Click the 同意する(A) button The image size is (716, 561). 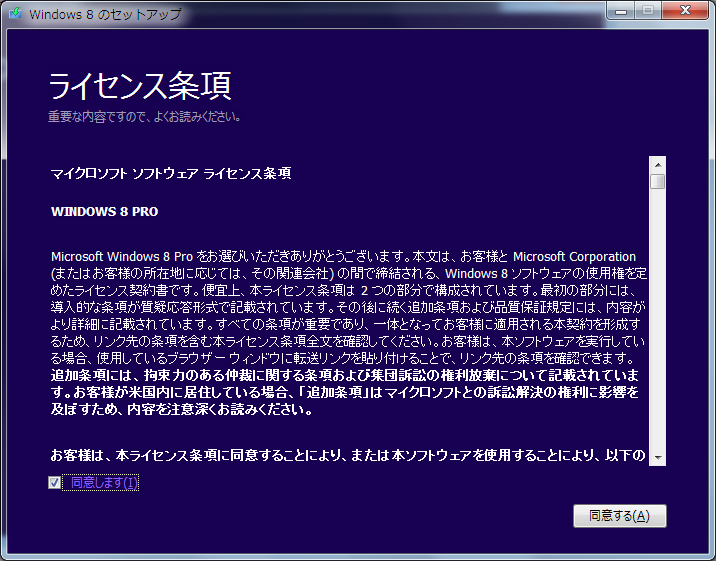click(620, 516)
